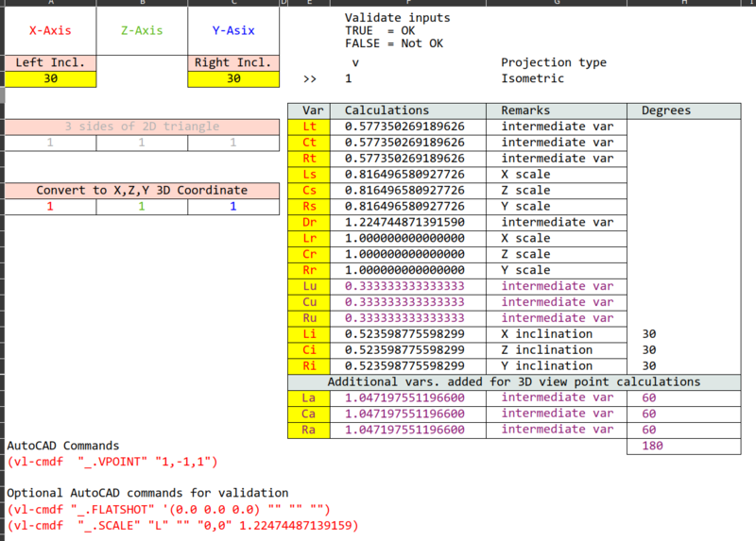Select the 'AutoCAD Commands' label
The image size is (756, 541).
click(x=62, y=446)
